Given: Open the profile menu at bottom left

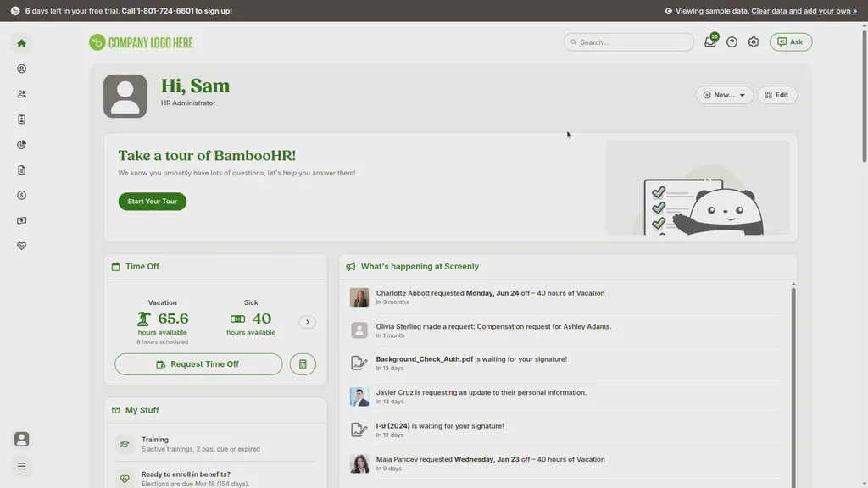Looking at the screenshot, I should [21, 438].
